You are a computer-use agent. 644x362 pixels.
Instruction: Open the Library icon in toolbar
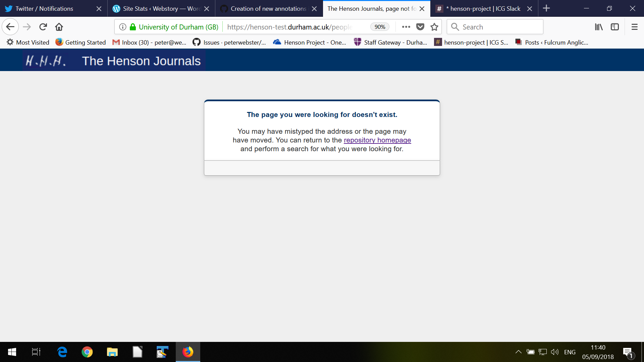(x=599, y=27)
